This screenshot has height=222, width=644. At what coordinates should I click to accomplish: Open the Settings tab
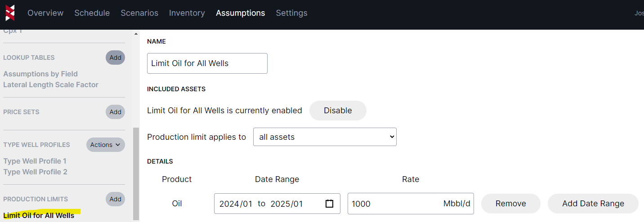click(292, 13)
